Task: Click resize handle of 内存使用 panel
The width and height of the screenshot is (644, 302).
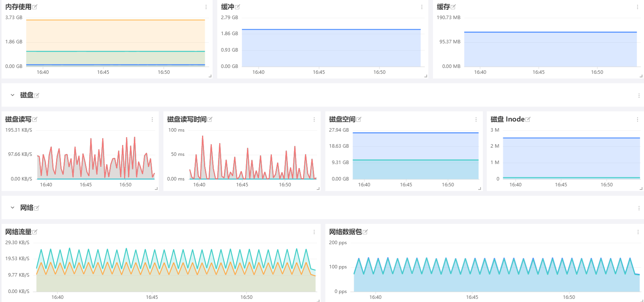Action: point(210,76)
